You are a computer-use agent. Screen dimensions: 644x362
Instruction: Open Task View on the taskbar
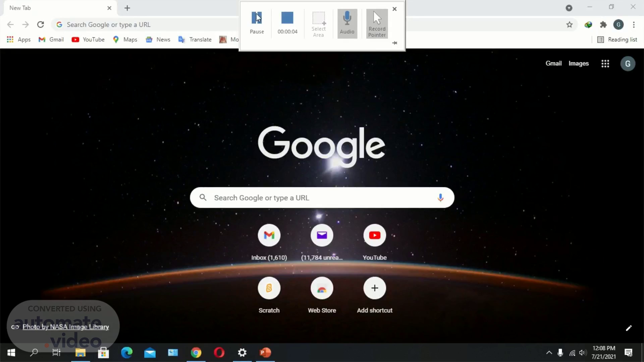click(x=57, y=353)
